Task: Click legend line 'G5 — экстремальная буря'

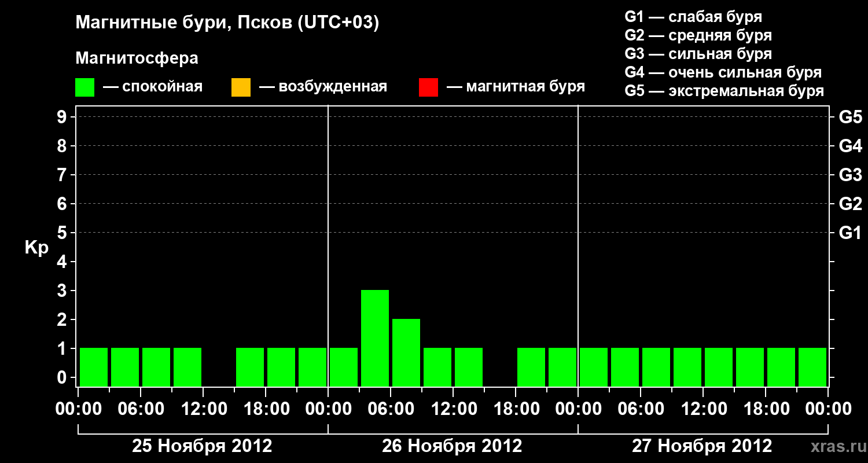Action: [x=724, y=91]
